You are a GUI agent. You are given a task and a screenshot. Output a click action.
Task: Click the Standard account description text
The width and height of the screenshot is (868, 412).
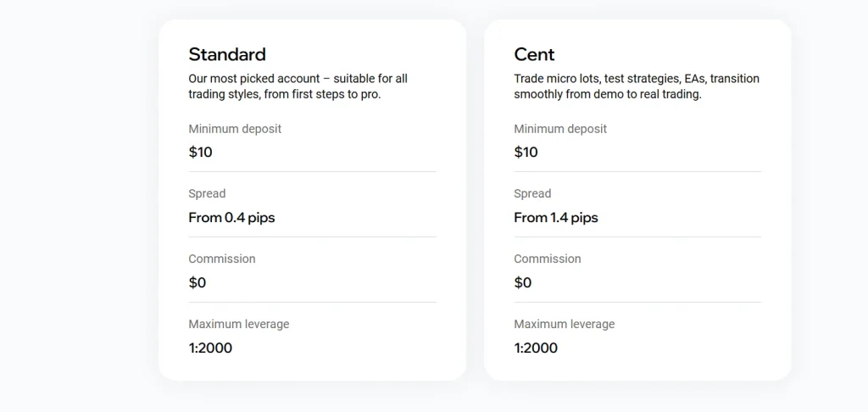click(298, 86)
